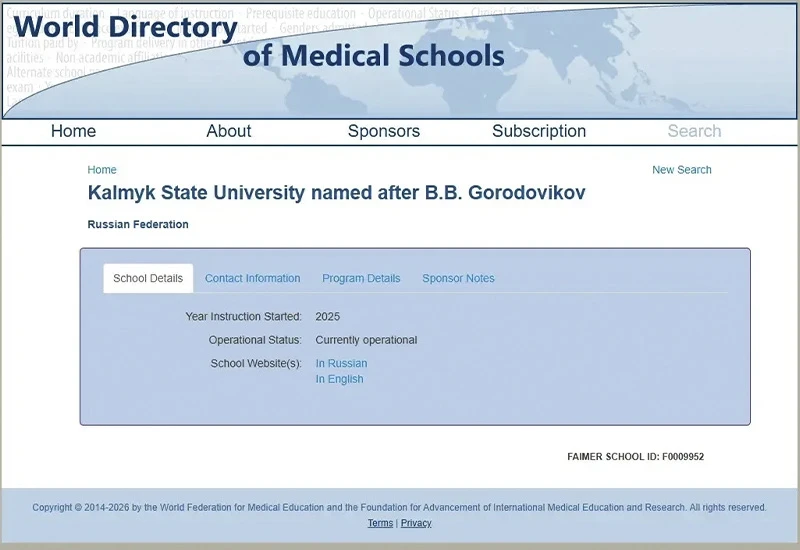800x550 pixels.
Task: Open the Privacy link in footer
Action: click(x=416, y=523)
